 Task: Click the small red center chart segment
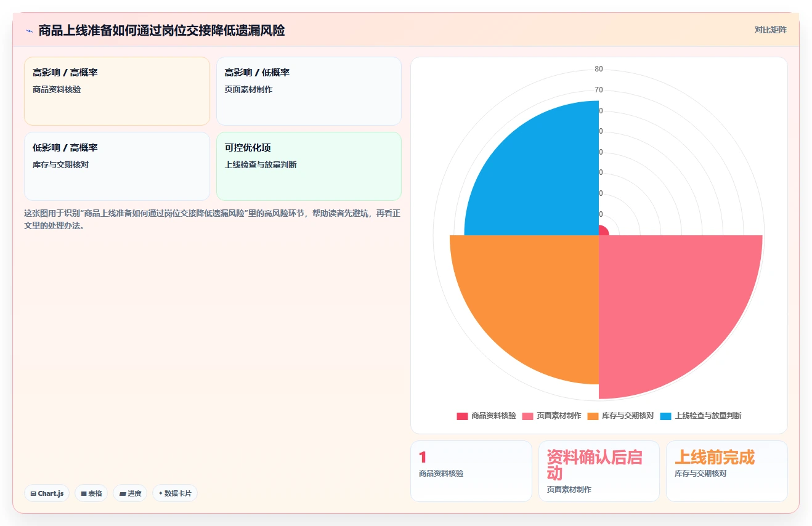(603, 231)
